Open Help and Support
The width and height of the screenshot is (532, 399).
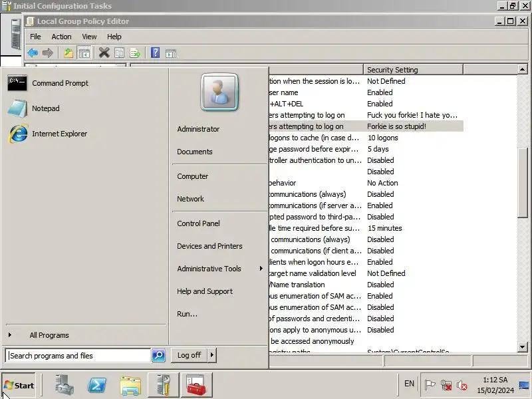click(x=205, y=291)
